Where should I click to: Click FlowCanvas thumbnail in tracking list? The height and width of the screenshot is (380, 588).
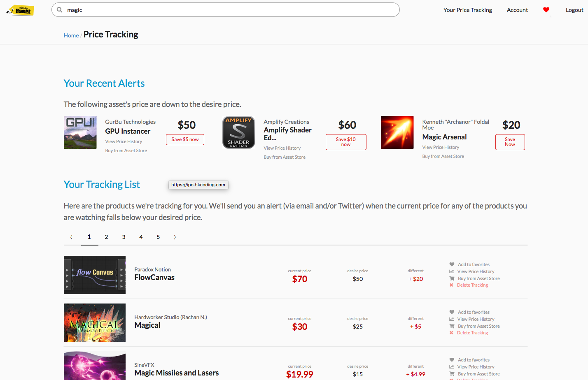click(95, 275)
